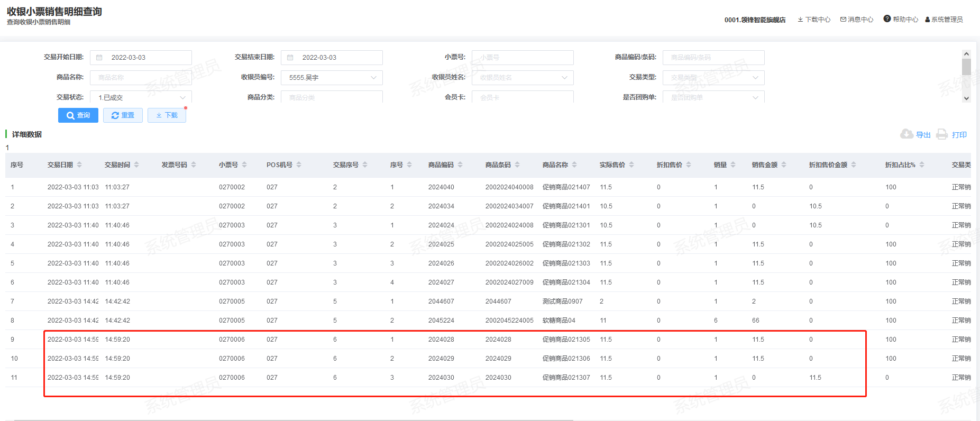
Task: Click the export cloud icon
Action: [x=906, y=134]
